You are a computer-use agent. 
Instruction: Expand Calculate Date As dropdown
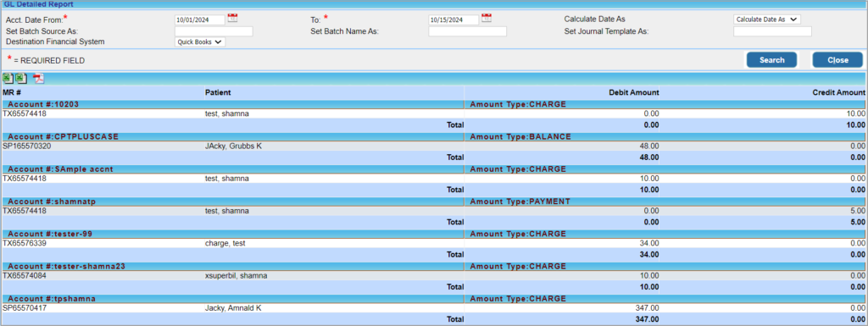tap(766, 19)
